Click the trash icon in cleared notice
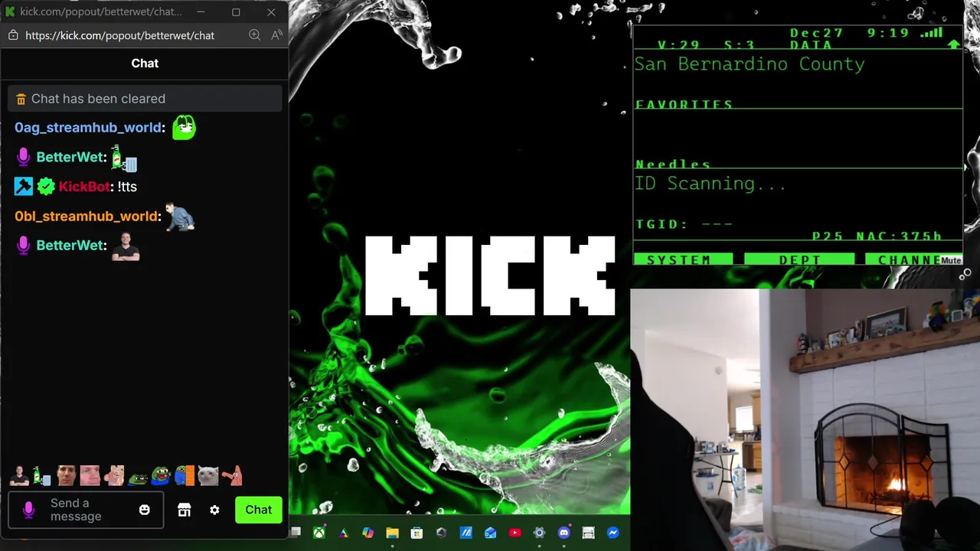 pyautogui.click(x=21, y=99)
